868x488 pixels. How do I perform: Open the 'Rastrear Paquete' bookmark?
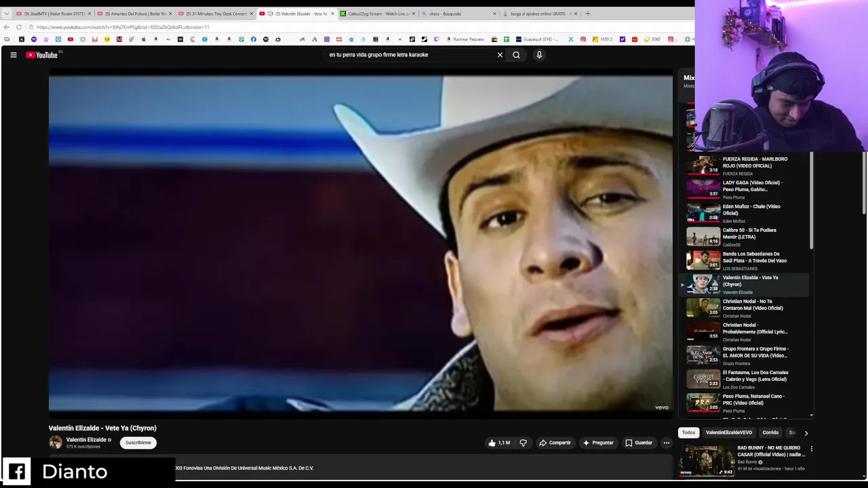(465, 39)
